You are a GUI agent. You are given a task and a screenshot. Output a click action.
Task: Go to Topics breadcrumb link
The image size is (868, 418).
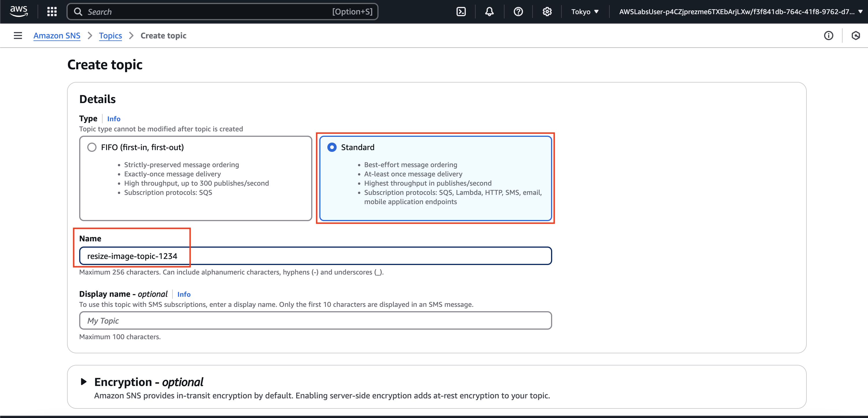coord(110,35)
